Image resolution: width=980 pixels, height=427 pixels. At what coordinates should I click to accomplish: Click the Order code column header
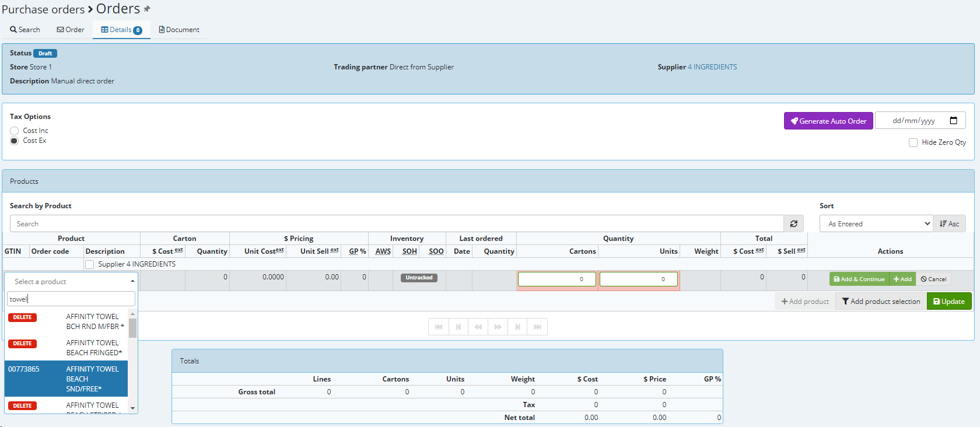(50, 251)
